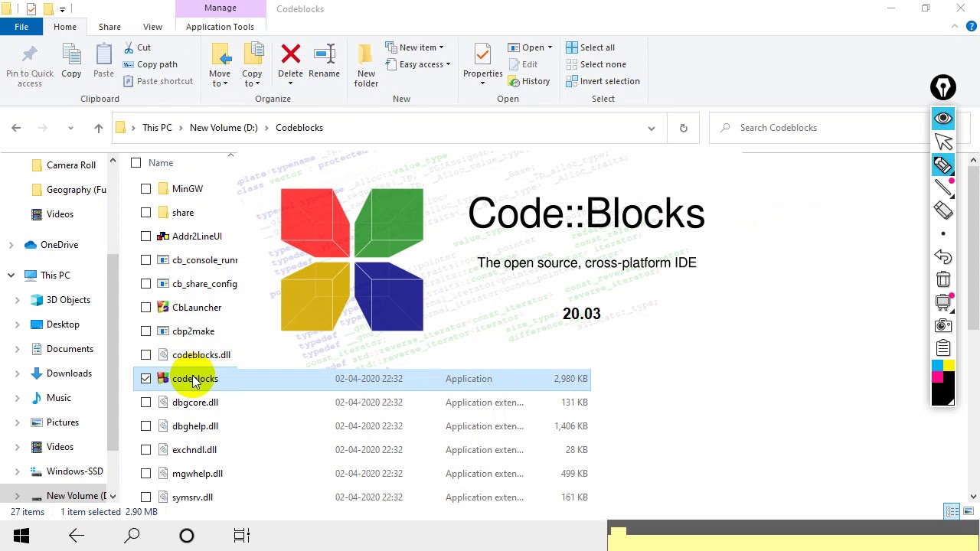Viewport: 980px width, 551px height.
Task: Click Select none in the ribbon
Action: (596, 64)
